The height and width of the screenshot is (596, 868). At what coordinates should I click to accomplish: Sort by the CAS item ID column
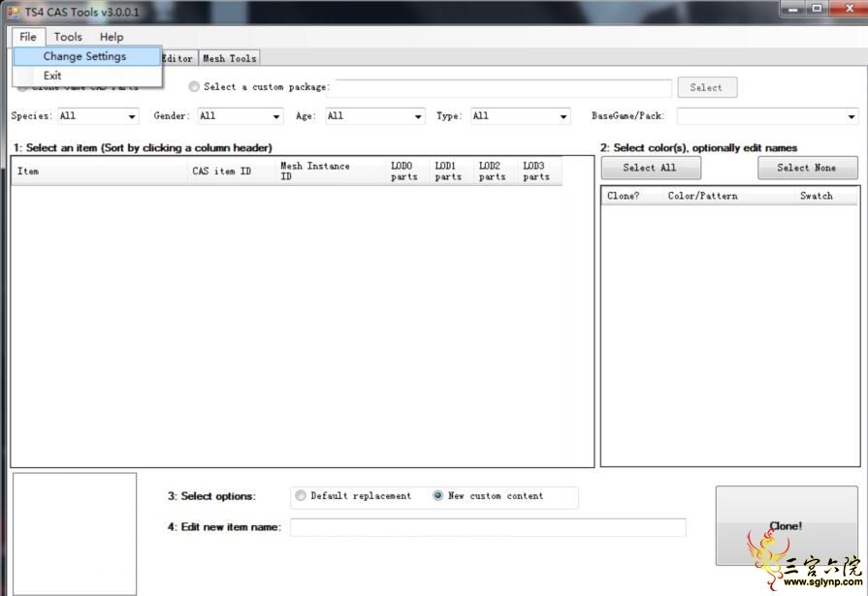[232, 171]
